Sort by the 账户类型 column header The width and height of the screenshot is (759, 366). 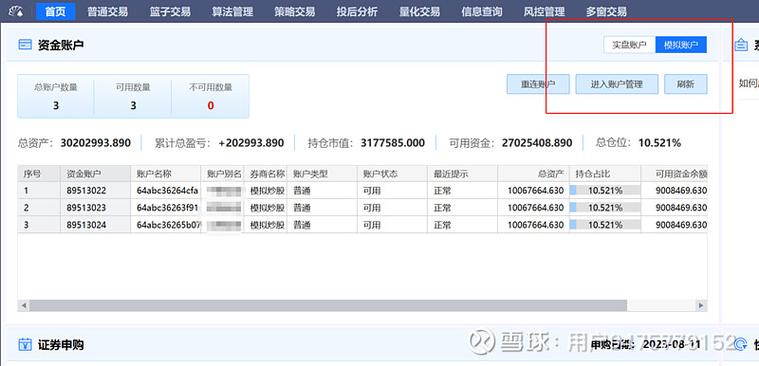[322, 173]
